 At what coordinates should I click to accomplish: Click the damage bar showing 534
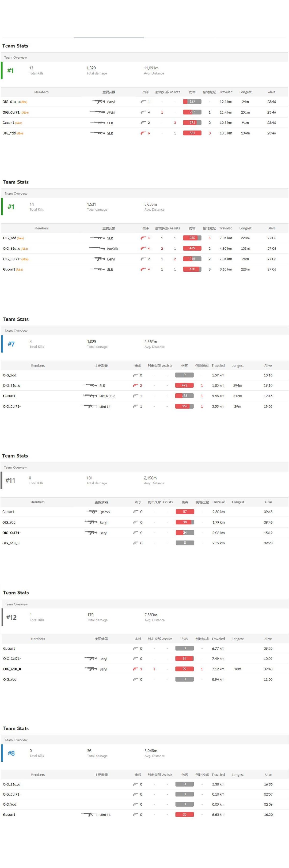(192, 133)
